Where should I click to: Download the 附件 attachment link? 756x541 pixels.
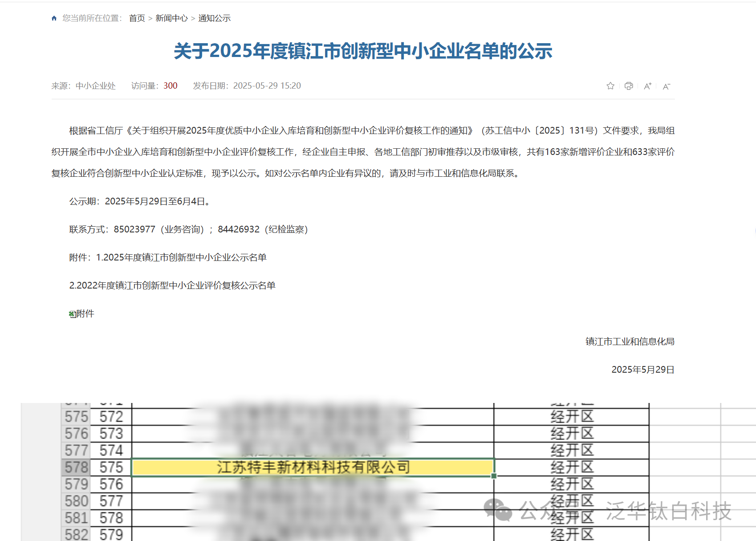pyautogui.click(x=85, y=314)
